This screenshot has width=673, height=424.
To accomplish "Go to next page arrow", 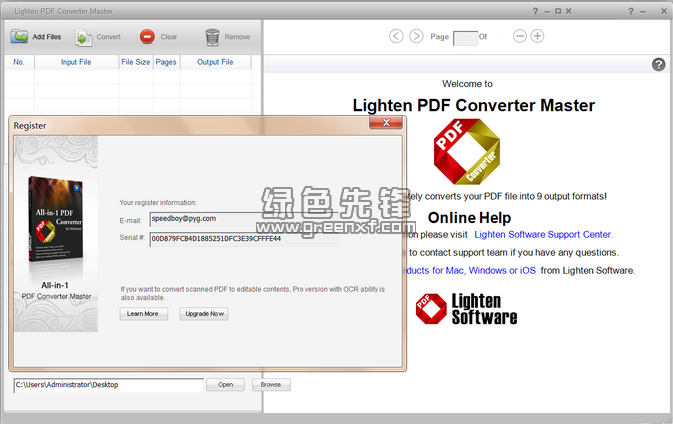I will pyautogui.click(x=416, y=36).
